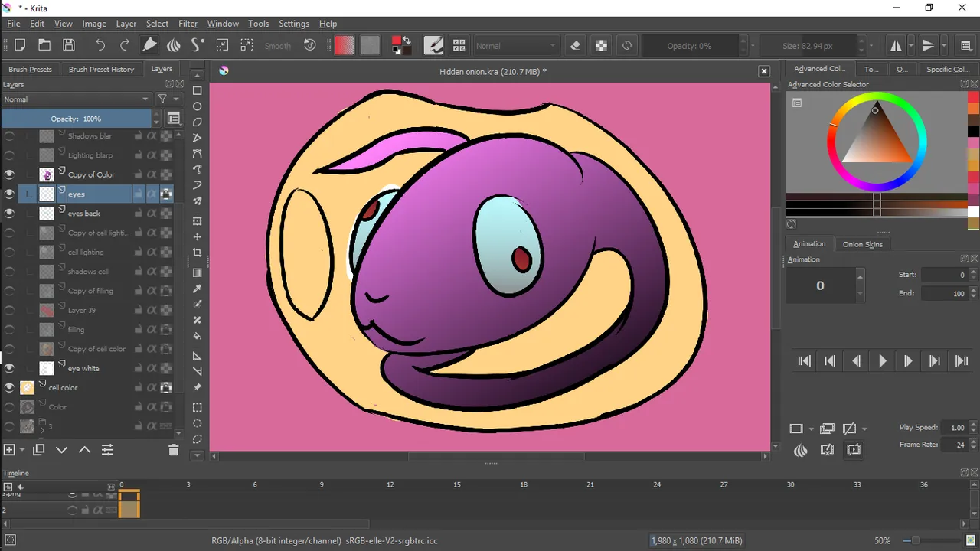Select the Ellipse tool in toolbox

197,106
